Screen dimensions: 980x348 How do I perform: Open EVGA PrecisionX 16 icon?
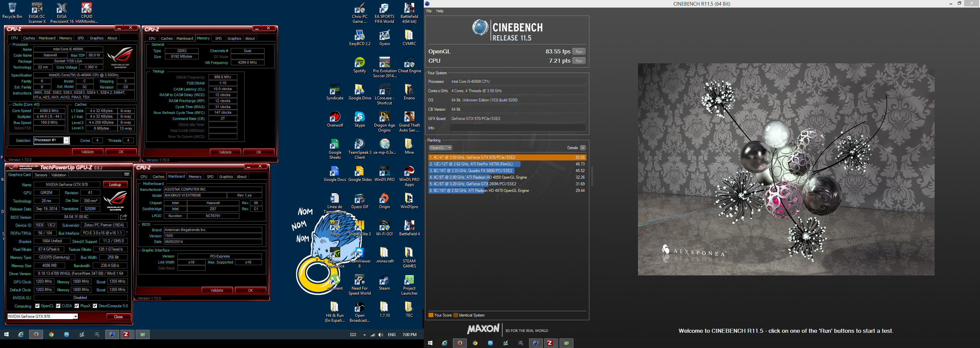[62, 13]
